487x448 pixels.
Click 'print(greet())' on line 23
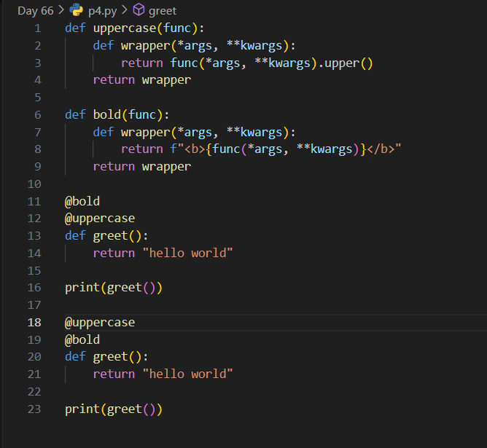point(114,409)
